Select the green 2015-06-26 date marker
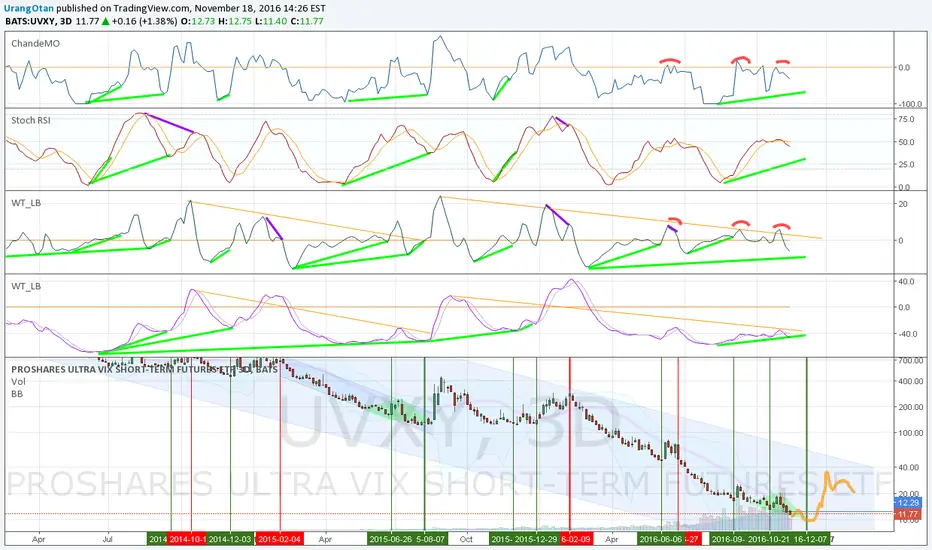The image size is (932, 550). pos(391,539)
